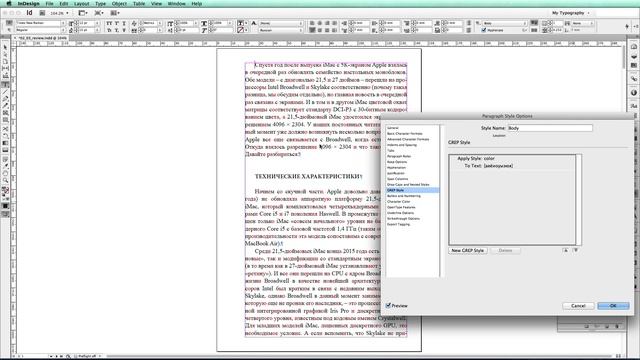Click the Go to Bridge icon
This screenshot has width=640, height=360.
pyautogui.click(x=42, y=13)
